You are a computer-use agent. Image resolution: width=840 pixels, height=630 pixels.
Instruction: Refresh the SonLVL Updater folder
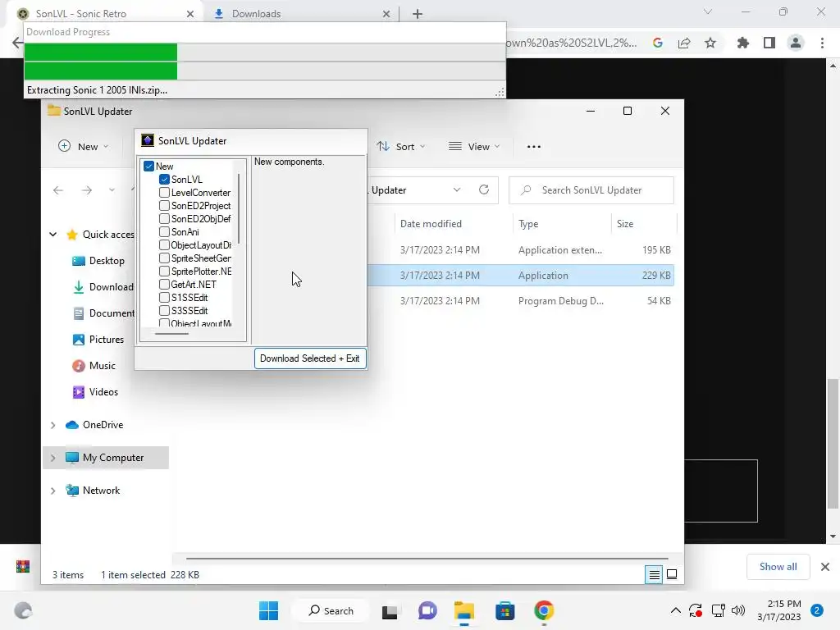click(484, 189)
